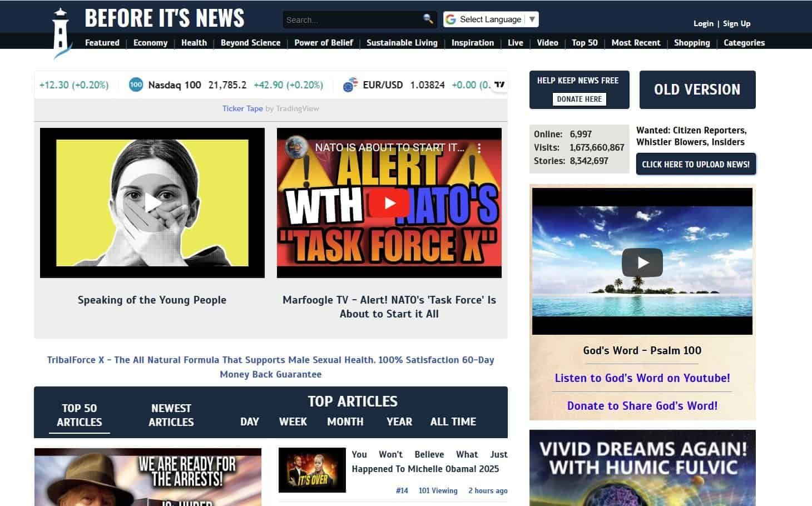Open You Won't Believe Michelle Obama article headline
This screenshot has height=506, width=812.
tap(429, 462)
